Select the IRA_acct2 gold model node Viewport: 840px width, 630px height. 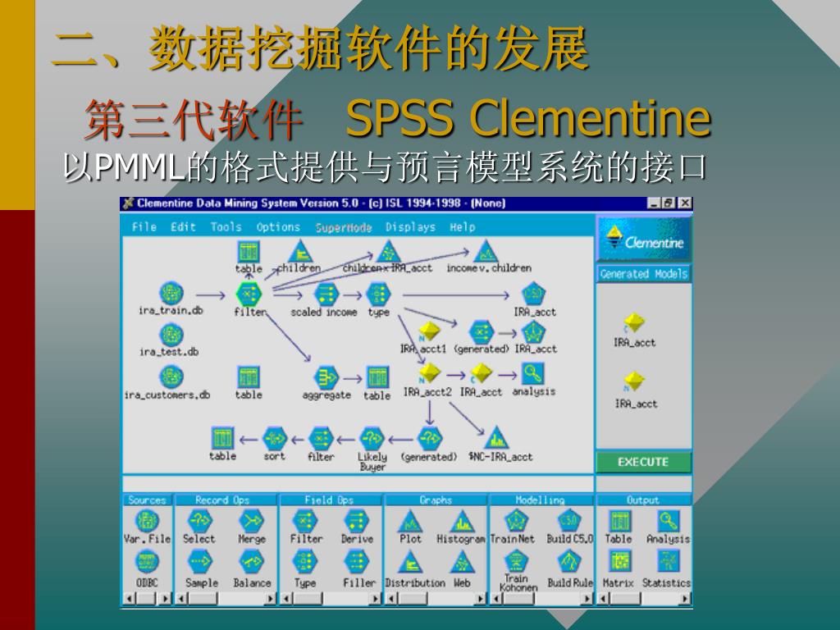pyautogui.click(x=428, y=373)
